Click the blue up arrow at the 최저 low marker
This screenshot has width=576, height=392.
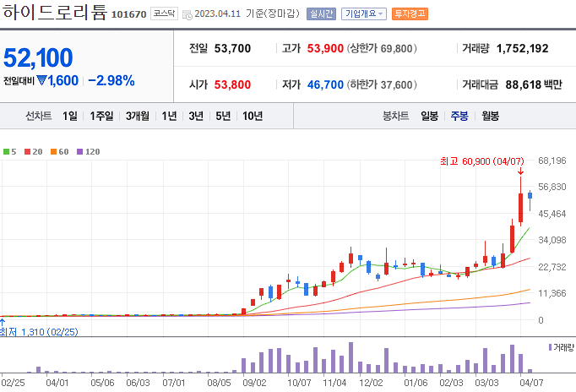[3, 323]
